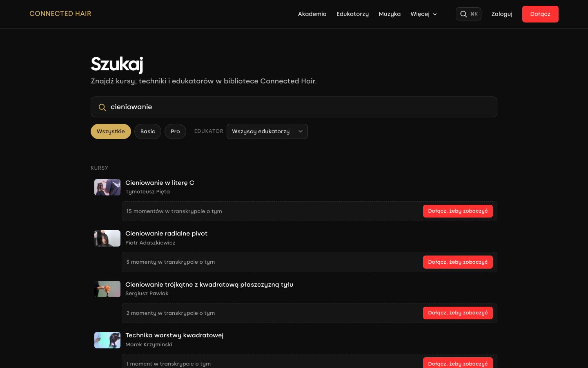This screenshot has height=368, width=588.
Task: Select the Pro filter chip
Action: click(175, 131)
